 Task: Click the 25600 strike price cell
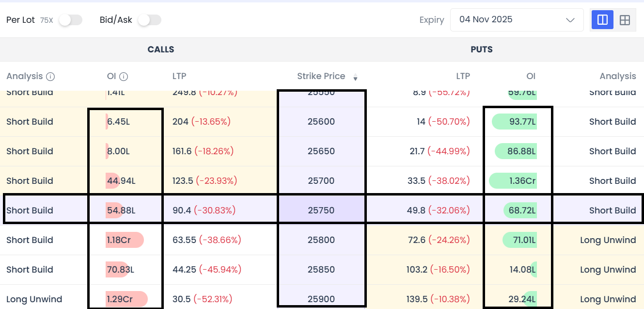coord(321,122)
